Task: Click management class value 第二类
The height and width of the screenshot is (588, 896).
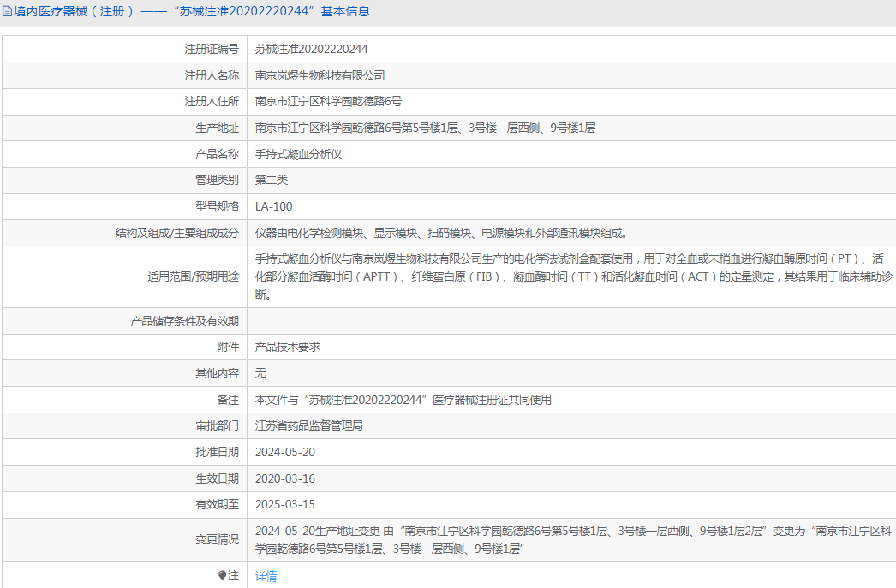Action: point(272,180)
